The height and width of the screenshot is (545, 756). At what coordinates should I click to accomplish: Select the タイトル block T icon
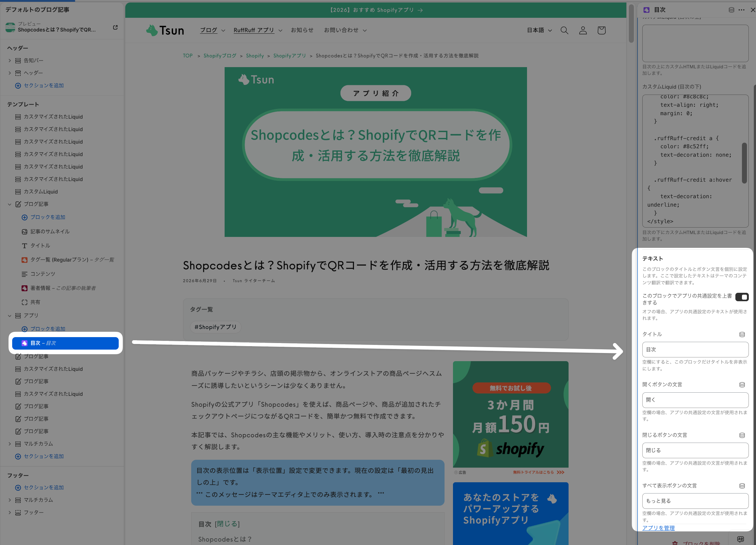click(24, 246)
